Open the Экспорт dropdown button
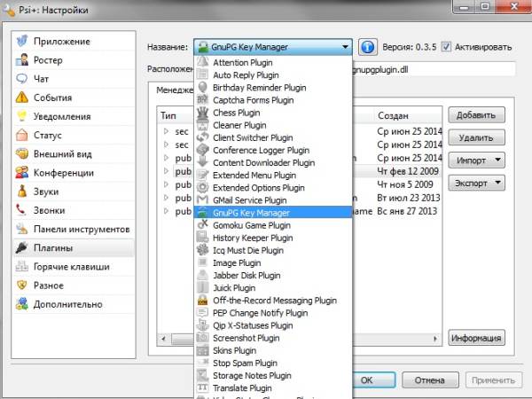 point(476,183)
